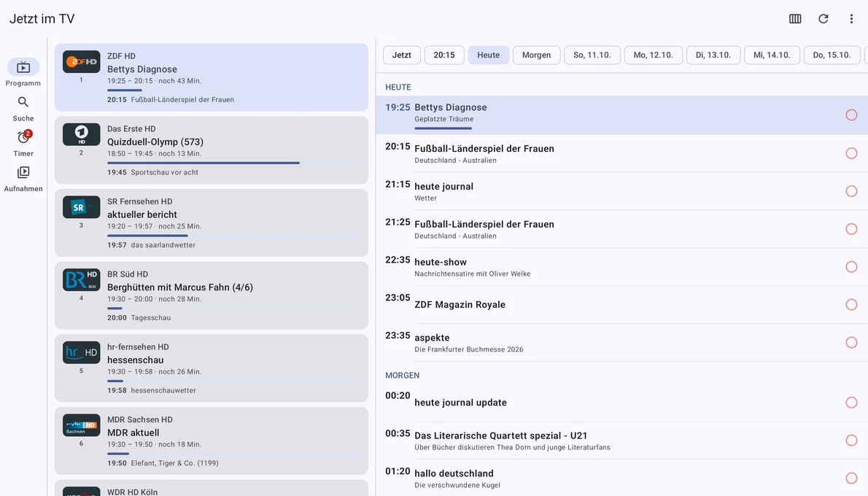The height and width of the screenshot is (496, 868).
Task: Open the 01:20 hallo deutschland entry
Action: (621, 478)
